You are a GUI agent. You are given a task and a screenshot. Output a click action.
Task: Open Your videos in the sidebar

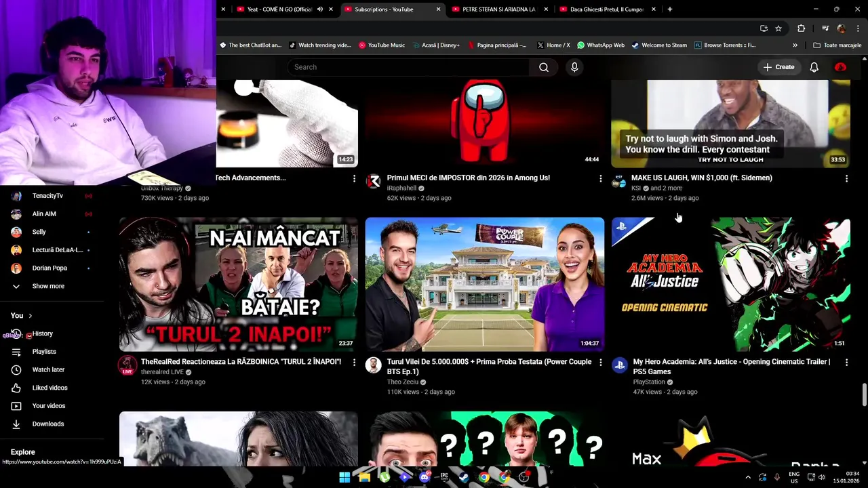click(49, 406)
